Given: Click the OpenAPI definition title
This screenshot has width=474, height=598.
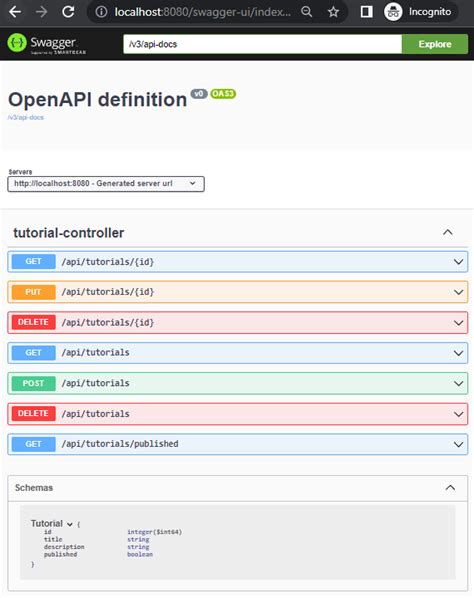Looking at the screenshot, I should coord(98,100).
